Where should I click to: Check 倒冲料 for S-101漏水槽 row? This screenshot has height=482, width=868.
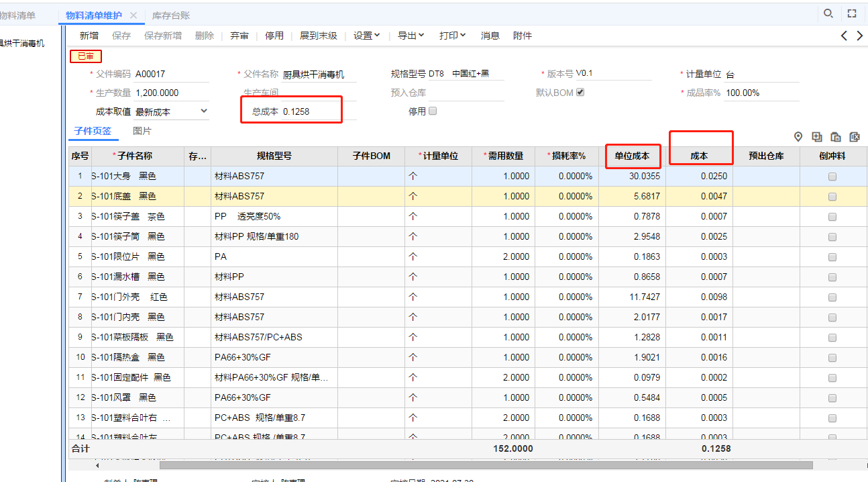point(832,277)
